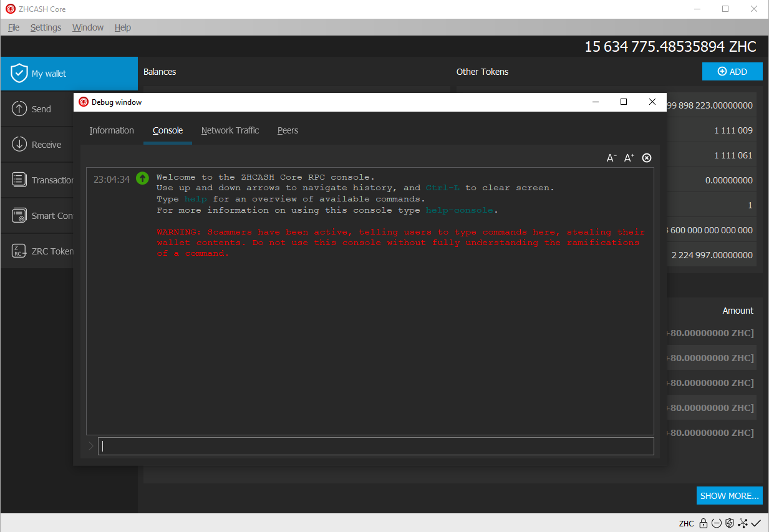Click the 1 111 061 token balance
The image size is (769, 532).
point(733,155)
